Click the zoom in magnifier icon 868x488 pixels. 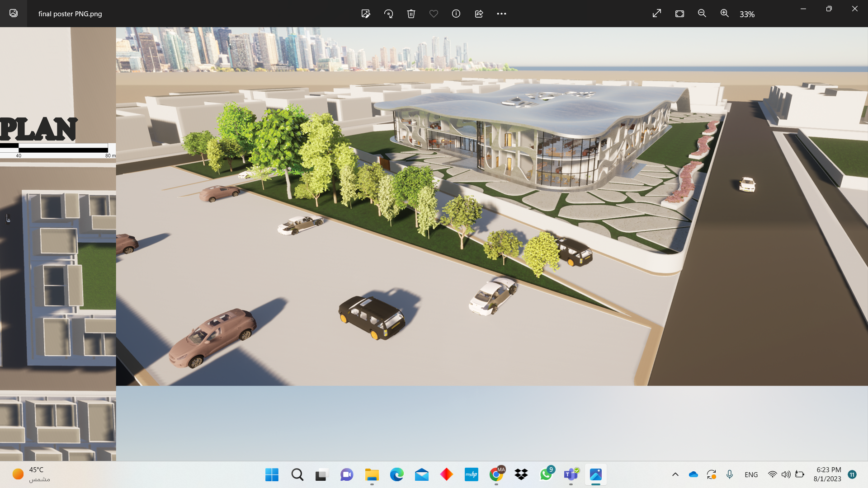(x=725, y=14)
